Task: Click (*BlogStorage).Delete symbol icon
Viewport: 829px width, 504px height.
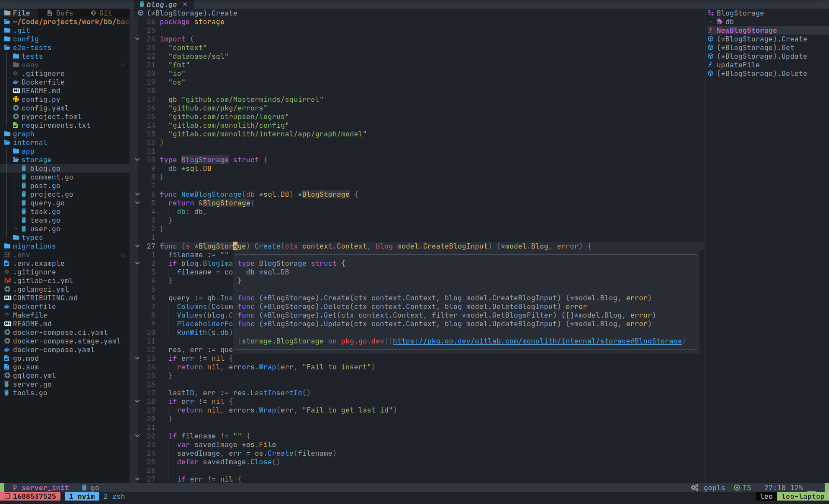Action: (709, 73)
